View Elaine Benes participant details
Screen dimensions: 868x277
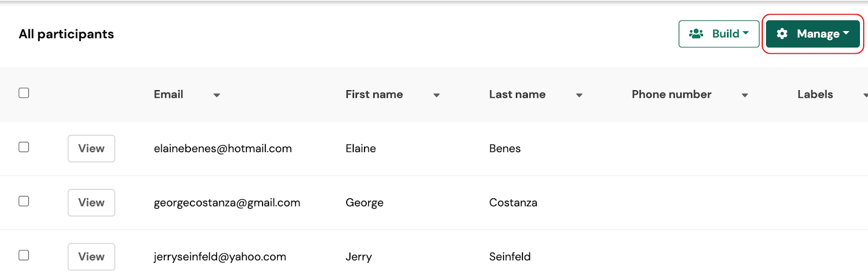click(91, 148)
